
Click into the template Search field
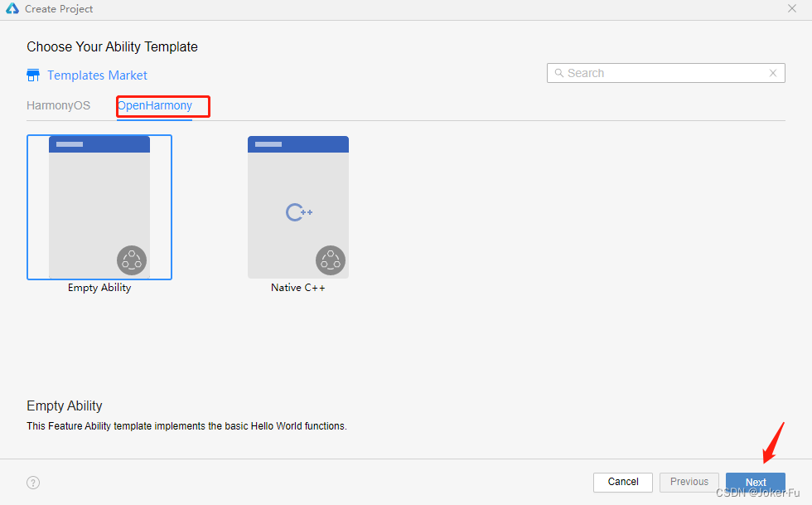pyautogui.click(x=666, y=73)
